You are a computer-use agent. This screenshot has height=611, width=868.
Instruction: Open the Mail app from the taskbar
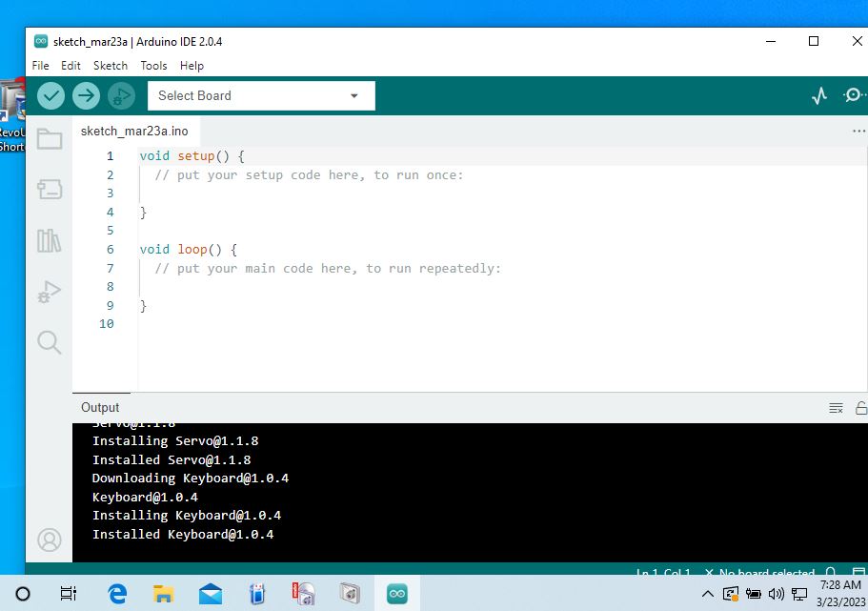211,594
